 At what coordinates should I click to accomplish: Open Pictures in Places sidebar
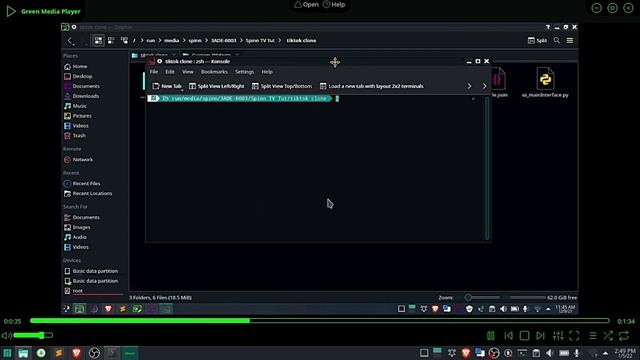tap(78, 116)
